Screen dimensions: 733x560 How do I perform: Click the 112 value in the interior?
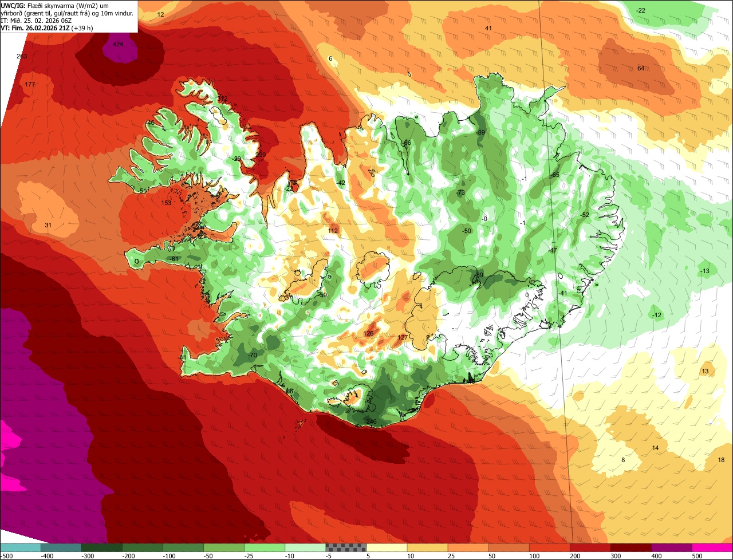coord(333,231)
